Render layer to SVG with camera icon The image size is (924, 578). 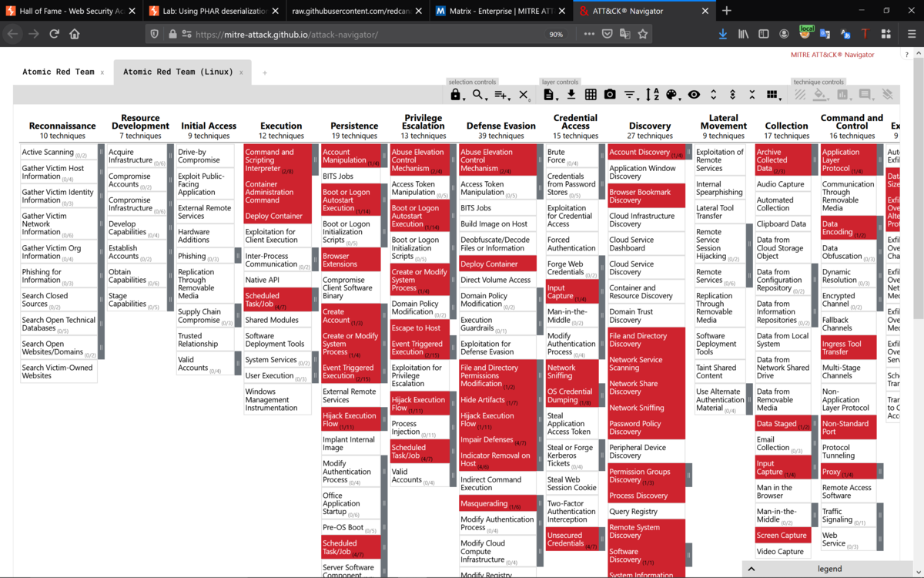[610, 95]
